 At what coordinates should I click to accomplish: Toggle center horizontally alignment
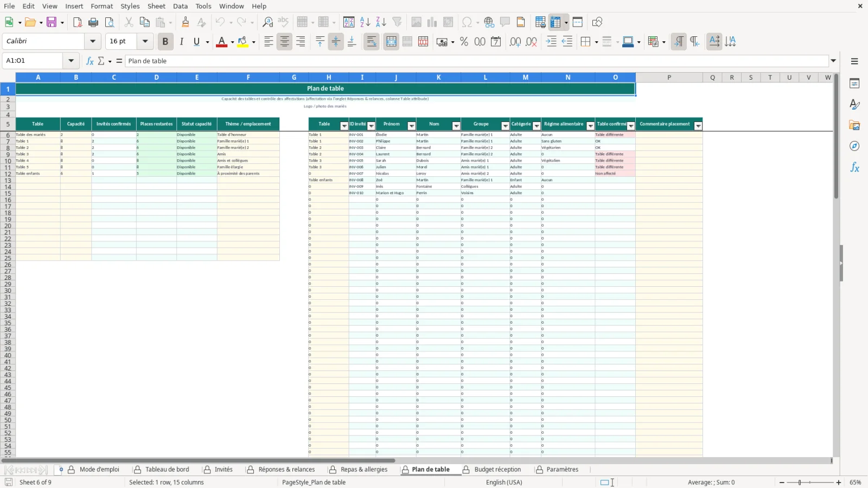click(x=284, y=42)
